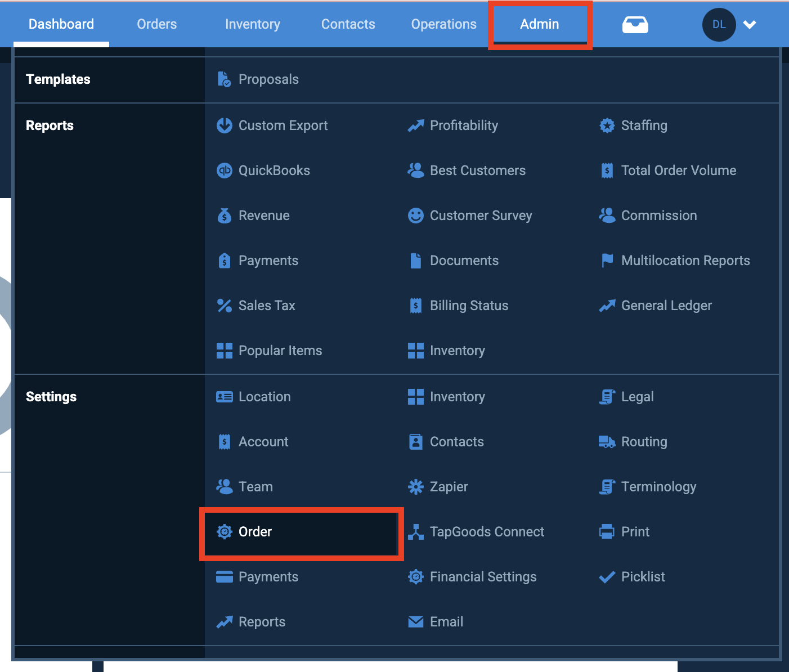
Task: Open the Popular Items report
Action: click(280, 351)
